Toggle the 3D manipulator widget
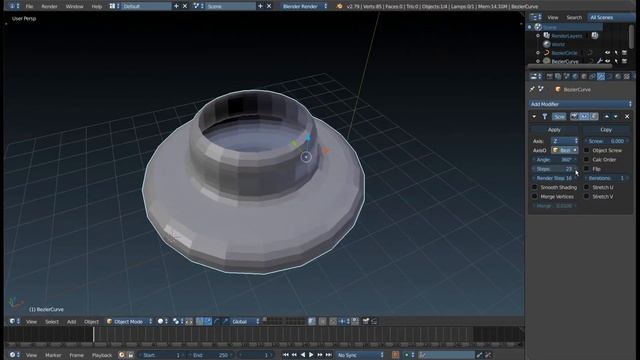 point(199,322)
